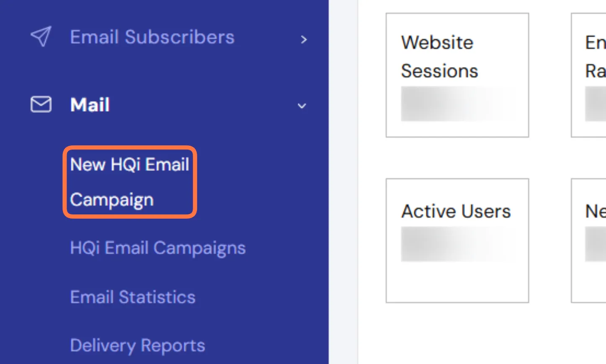The height and width of the screenshot is (364, 606).
Task: Expand the Email Subscribers submenu arrow
Action: point(304,40)
